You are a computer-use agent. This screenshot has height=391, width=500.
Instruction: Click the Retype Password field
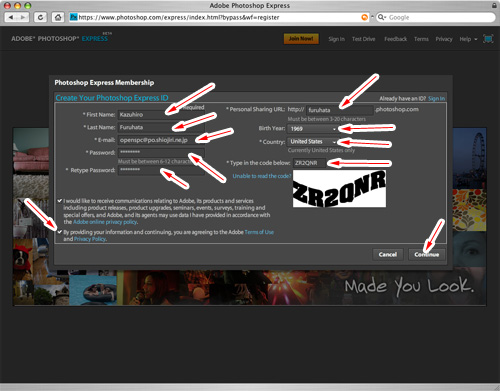point(161,170)
